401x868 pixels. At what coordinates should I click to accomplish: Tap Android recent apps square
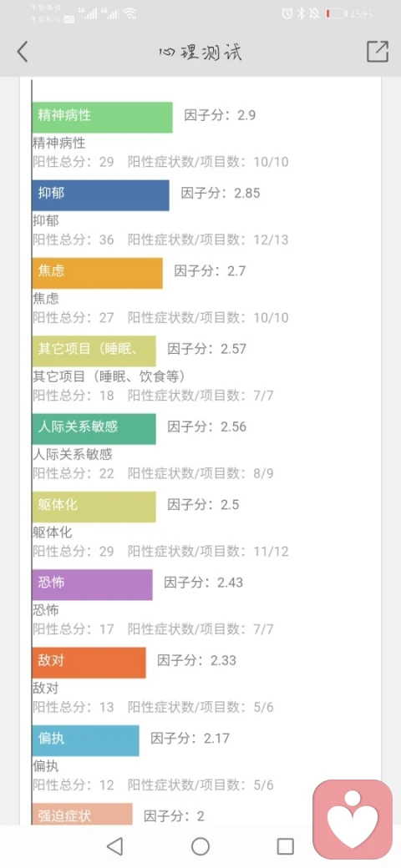click(x=285, y=846)
